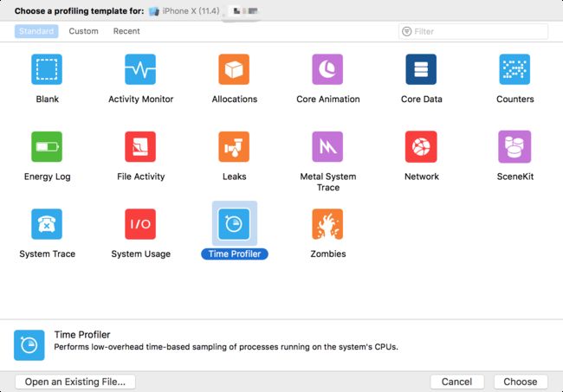The height and width of the screenshot is (392, 563).
Task: Click the iPhone X device icon
Action: coord(154,11)
